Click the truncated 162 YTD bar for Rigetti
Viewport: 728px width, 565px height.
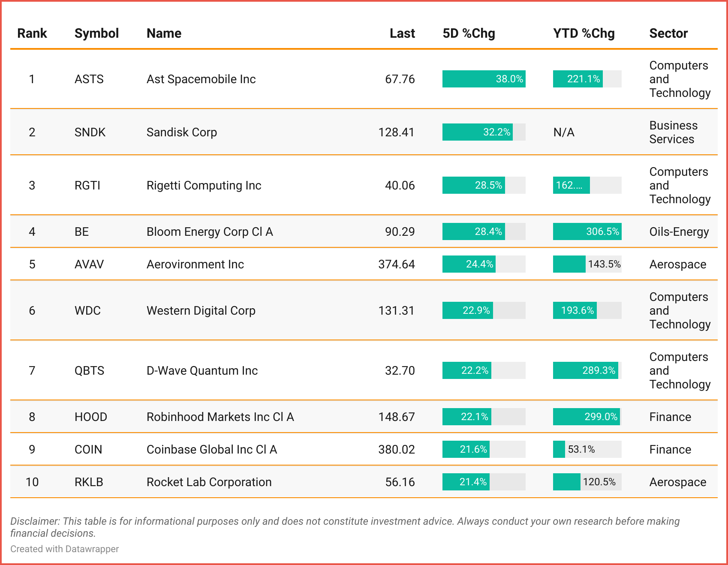(571, 186)
